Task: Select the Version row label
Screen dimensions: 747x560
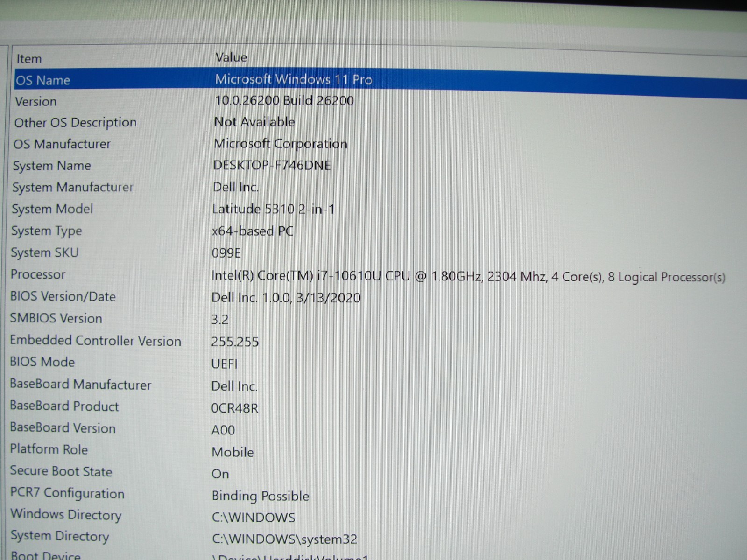Action: pos(36,102)
